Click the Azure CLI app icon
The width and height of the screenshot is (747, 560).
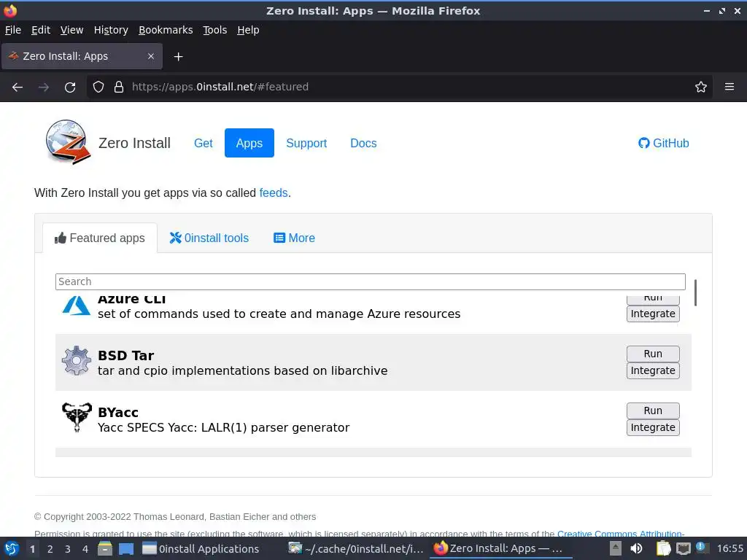click(x=76, y=306)
